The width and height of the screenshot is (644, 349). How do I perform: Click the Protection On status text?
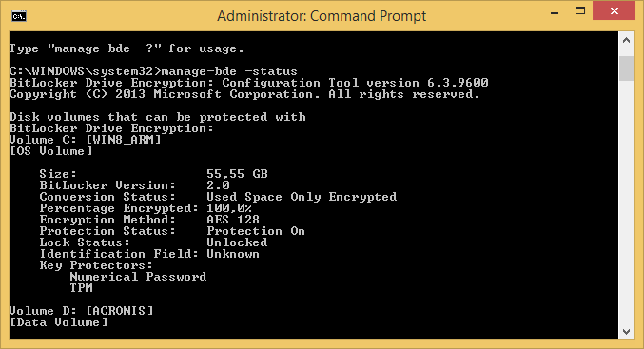[x=256, y=231]
